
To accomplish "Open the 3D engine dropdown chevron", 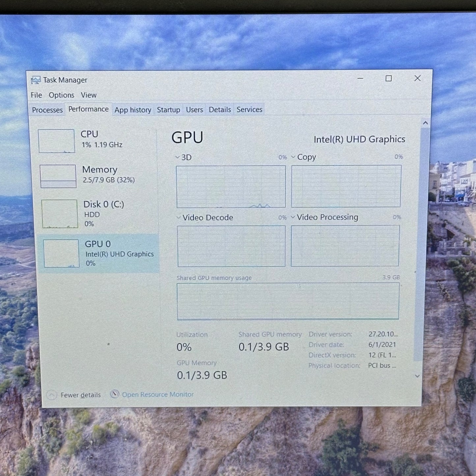I will click(x=178, y=157).
